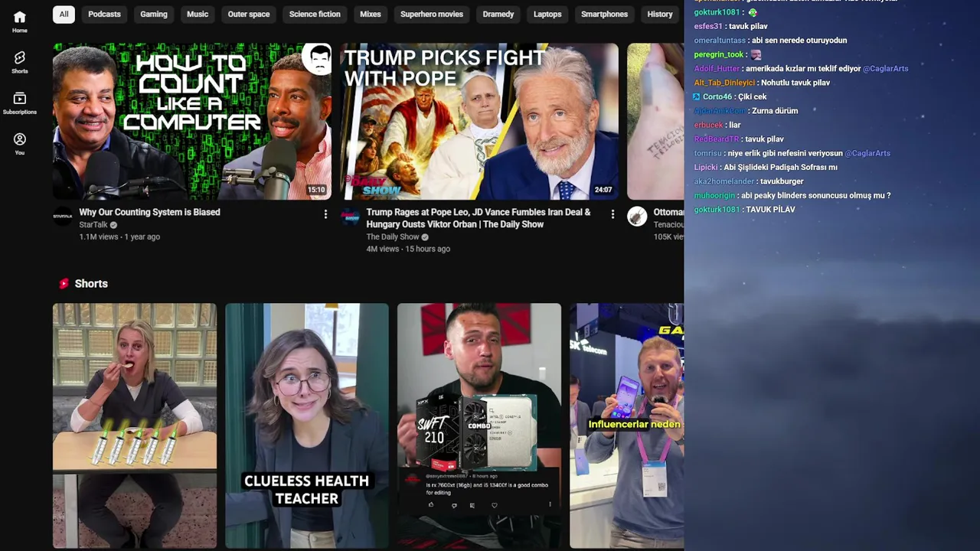The image size is (980, 551).
Task: Click the 15:10 duration badge
Action: coord(316,190)
